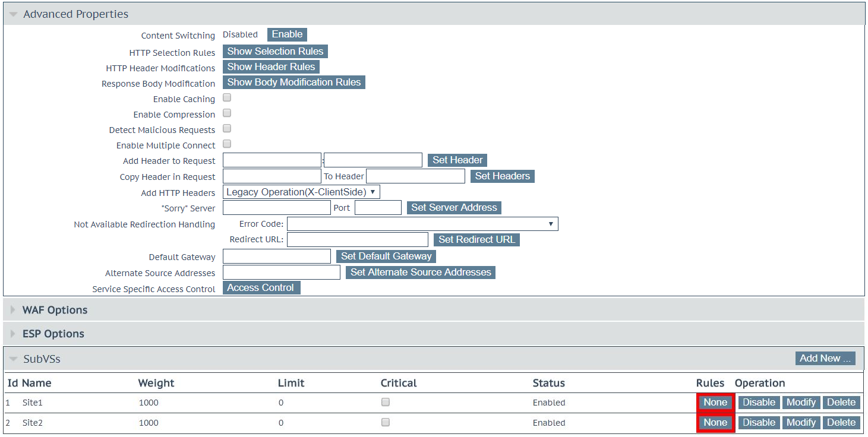
Task: Click Set Server Address button
Action: [x=454, y=207]
